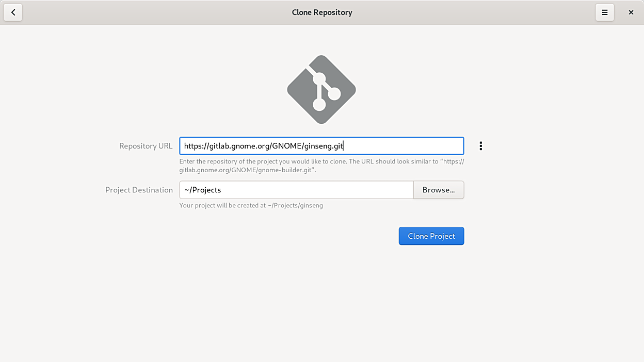Click the "Your project will be created" hint
644x362 pixels.
pos(222,205)
